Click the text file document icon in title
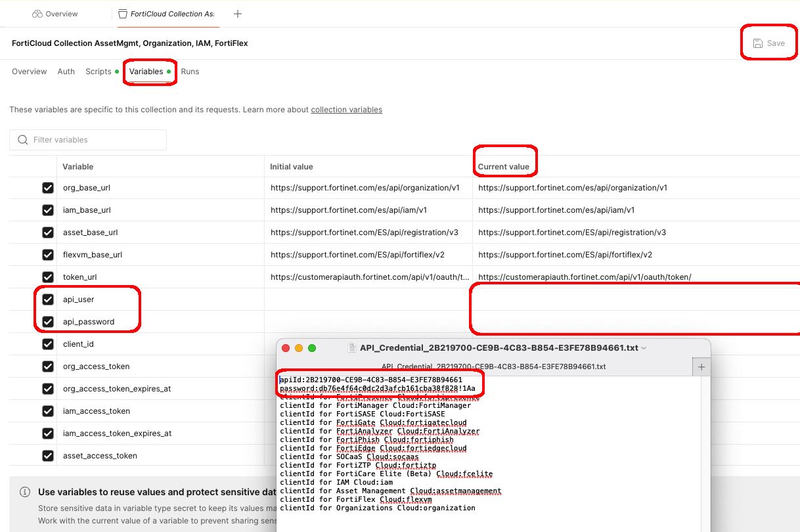 click(x=351, y=348)
